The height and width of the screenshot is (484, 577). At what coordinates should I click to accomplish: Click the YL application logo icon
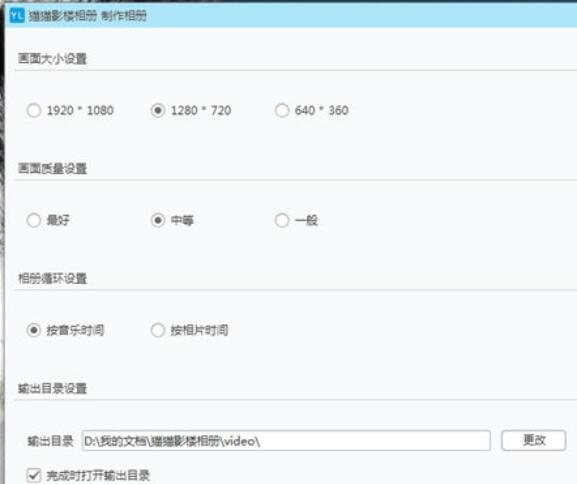(17, 15)
